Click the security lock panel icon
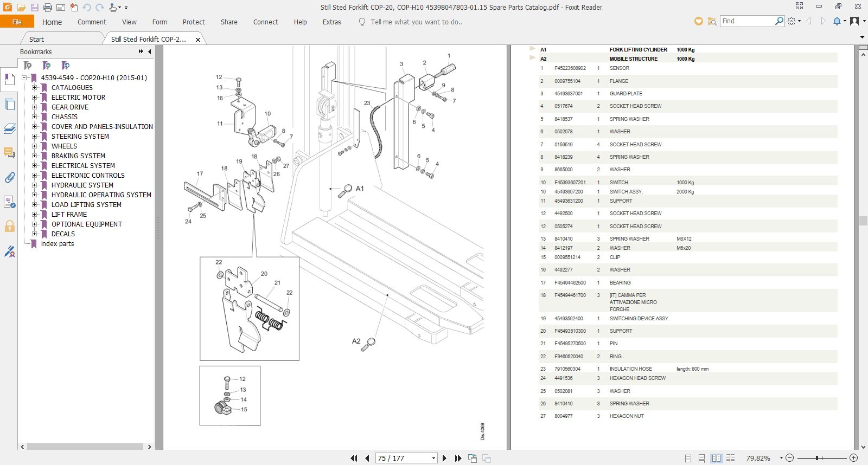 [x=9, y=226]
